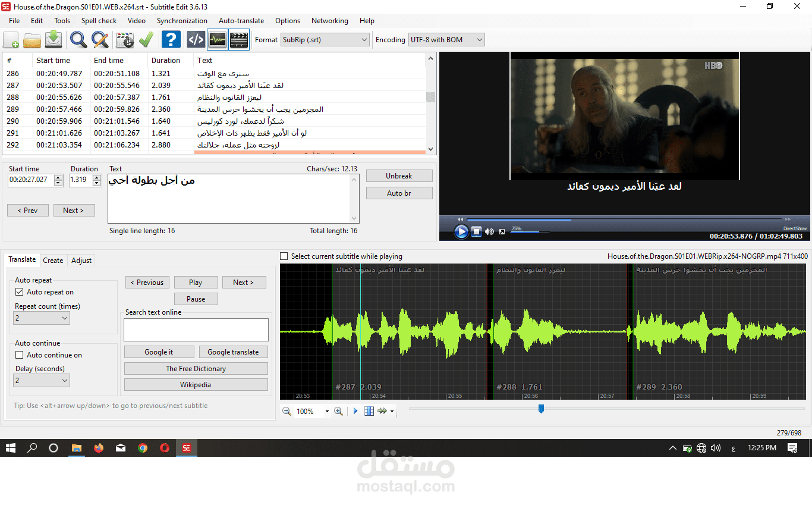Toggle fullscreen icon in video player

coord(502,232)
